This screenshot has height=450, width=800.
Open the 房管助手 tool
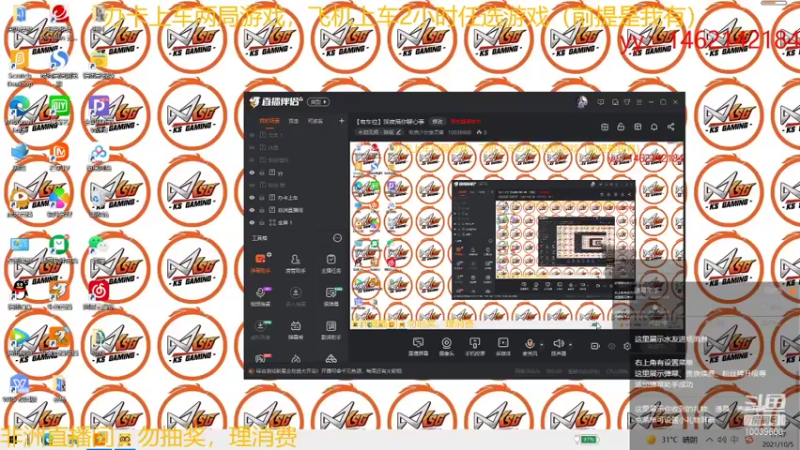pyautogui.click(x=295, y=263)
